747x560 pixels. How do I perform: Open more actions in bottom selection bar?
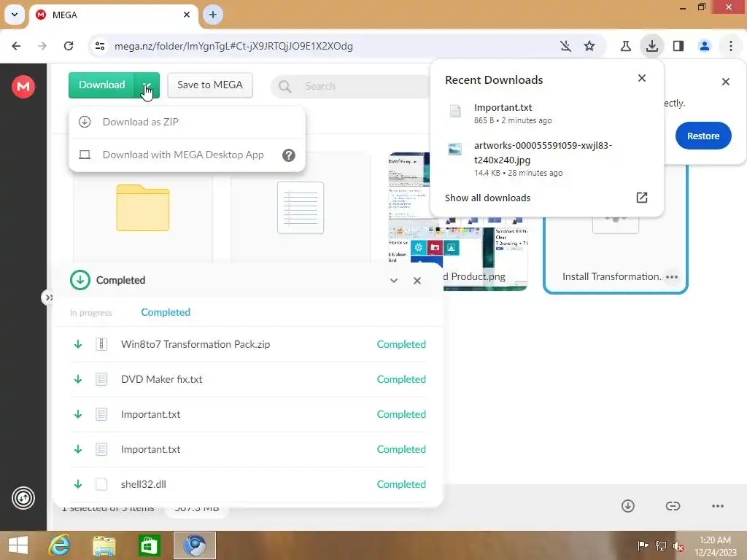718,506
